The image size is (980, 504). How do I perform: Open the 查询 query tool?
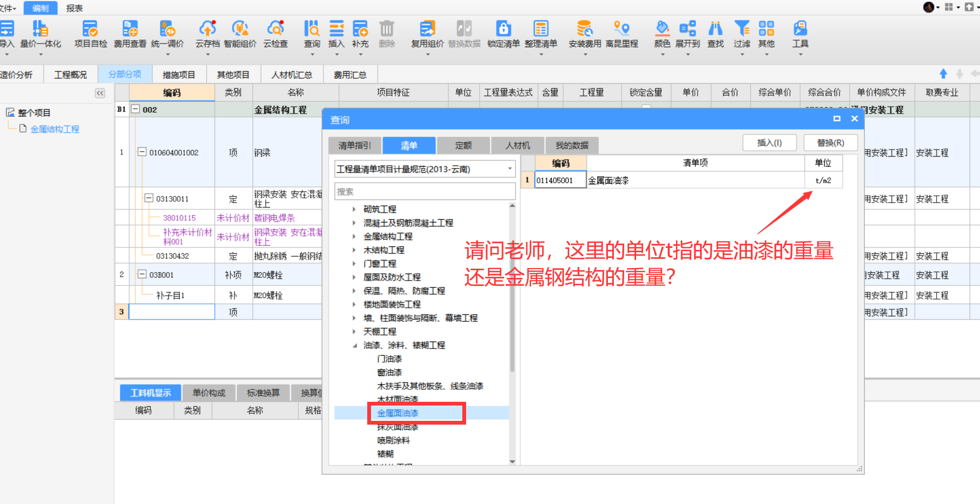coord(312,34)
